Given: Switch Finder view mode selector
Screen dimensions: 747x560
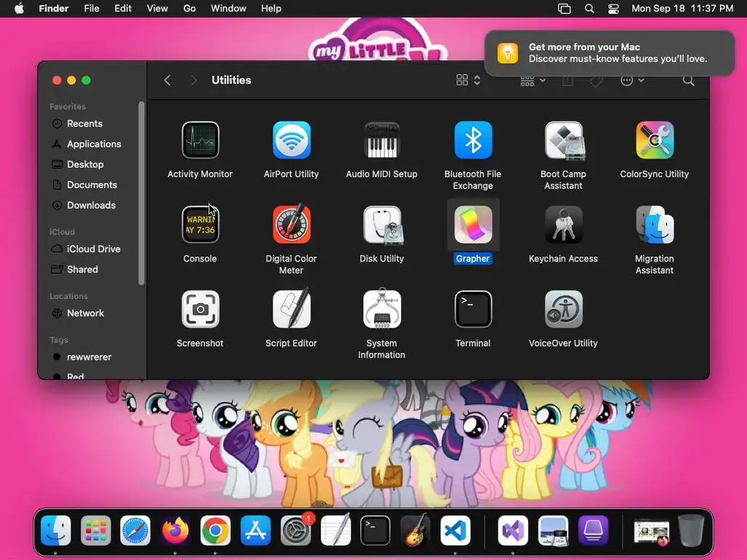Looking at the screenshot, I should tap(468, 80).
